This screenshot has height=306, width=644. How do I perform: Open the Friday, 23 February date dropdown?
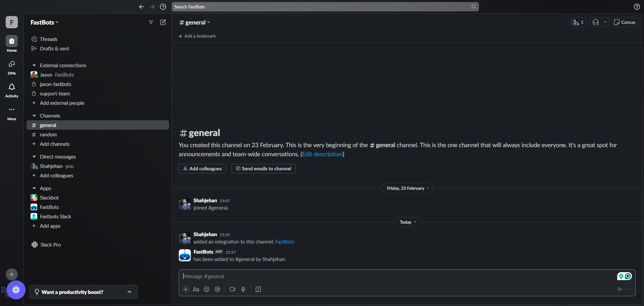407,188
